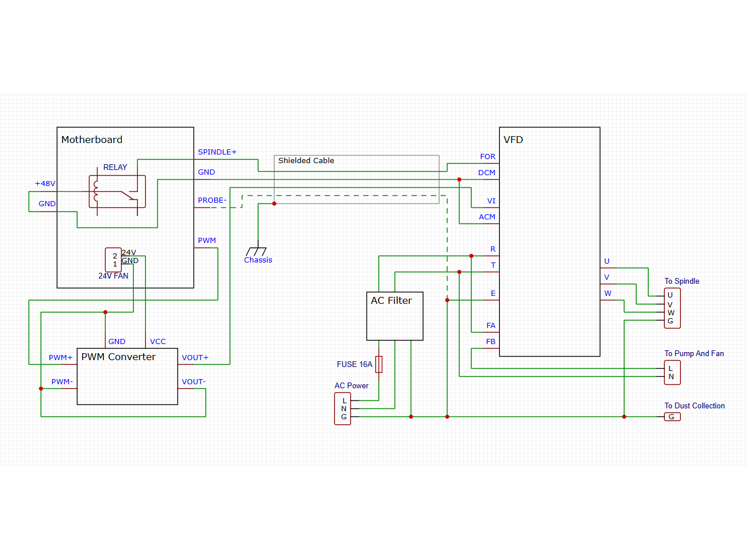Viewport: 747px width, 560px height.
Task: Select the To Dust Collection label
Action: (x=695, y=406)
